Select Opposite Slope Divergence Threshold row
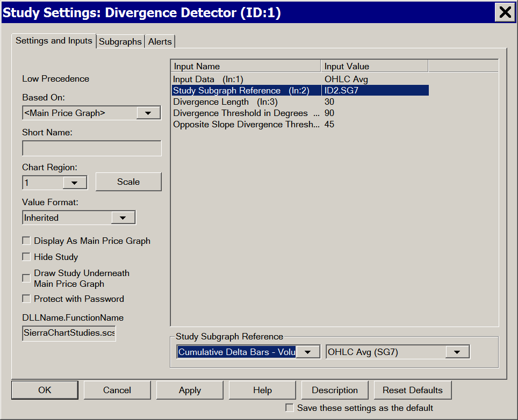 [x=300, y=124]
